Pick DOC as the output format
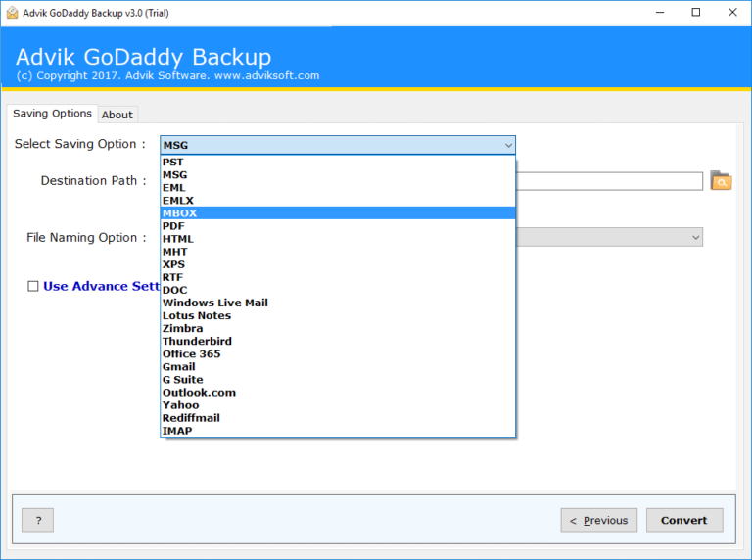 (338, 290)
